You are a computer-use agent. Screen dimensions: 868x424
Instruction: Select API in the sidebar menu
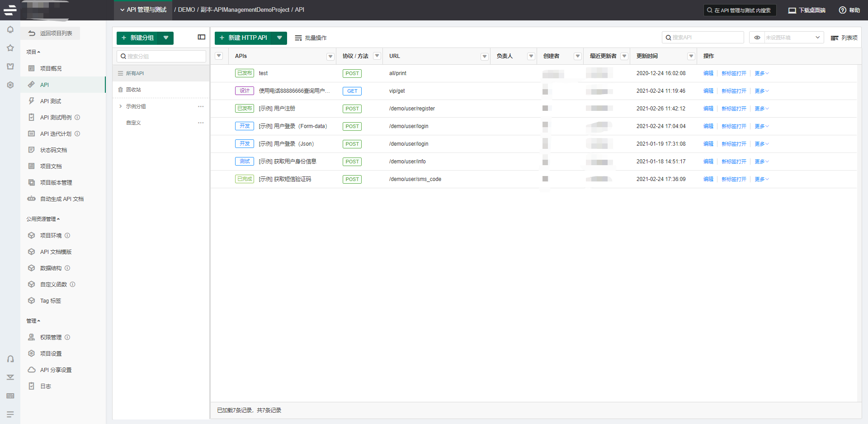63,85
